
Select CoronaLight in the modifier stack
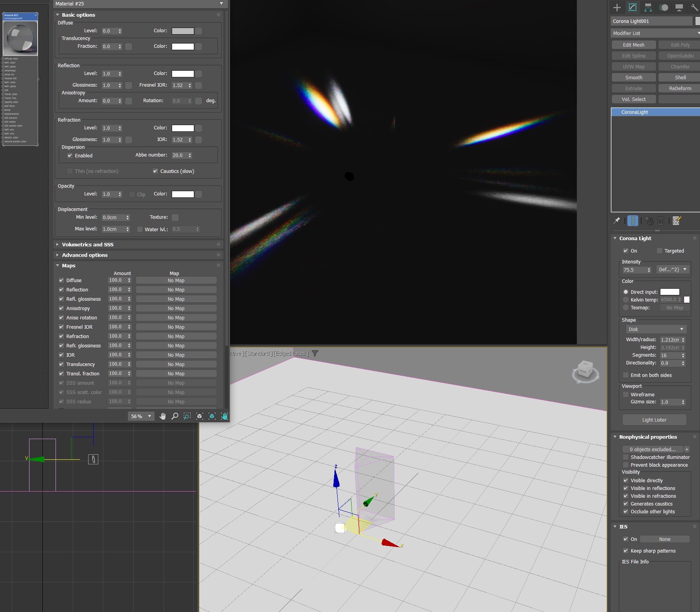pyautogui.click(x=635, y=112)
